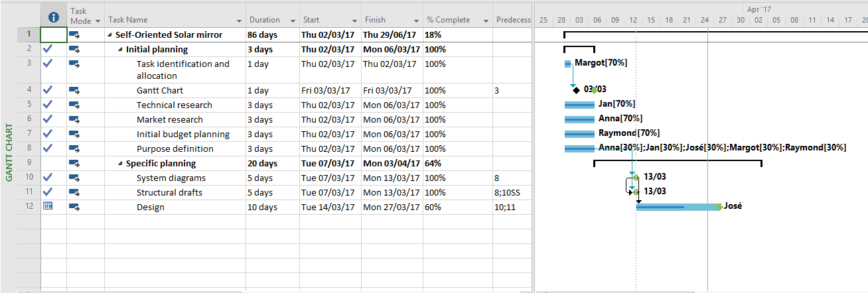
Task: Click the Design task progress bar
Action: 677,207
